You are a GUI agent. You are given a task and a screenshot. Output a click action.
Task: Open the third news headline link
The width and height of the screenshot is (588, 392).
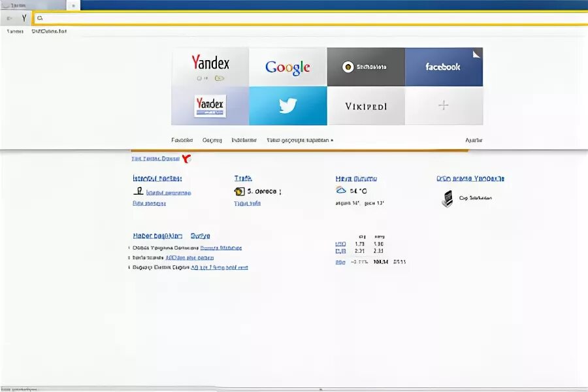[x=220, y=267]
